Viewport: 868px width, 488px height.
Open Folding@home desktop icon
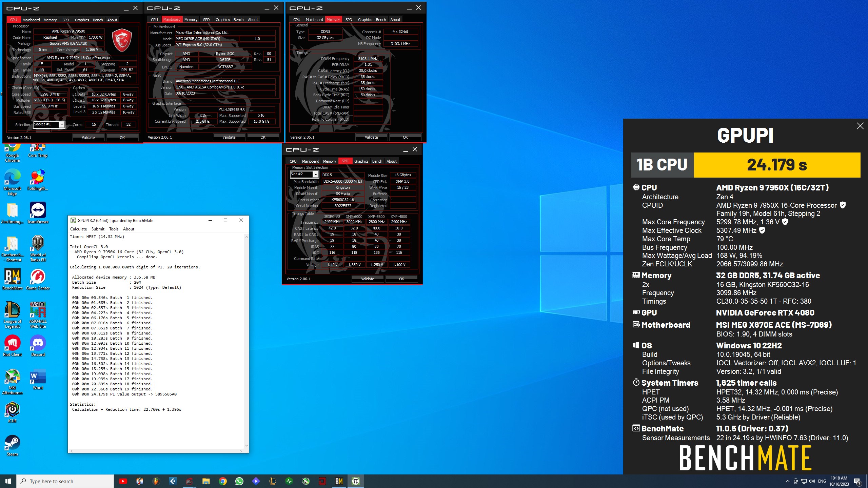click(x=38, y=180)
